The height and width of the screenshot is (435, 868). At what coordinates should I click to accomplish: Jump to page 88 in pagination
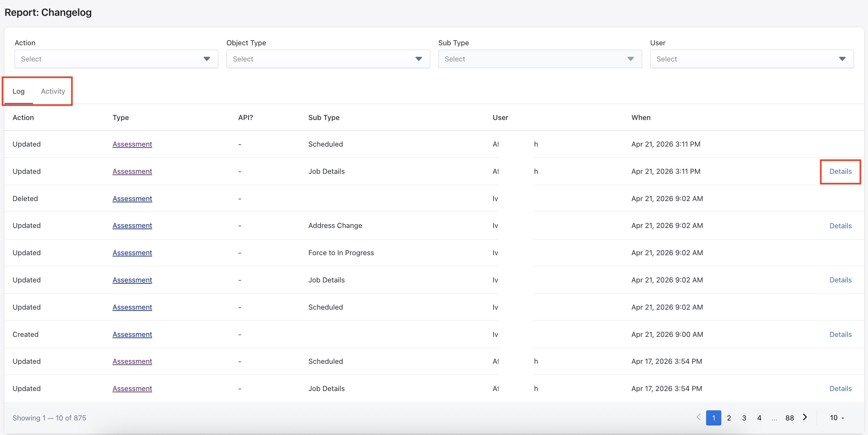click(x=789, y=418)
